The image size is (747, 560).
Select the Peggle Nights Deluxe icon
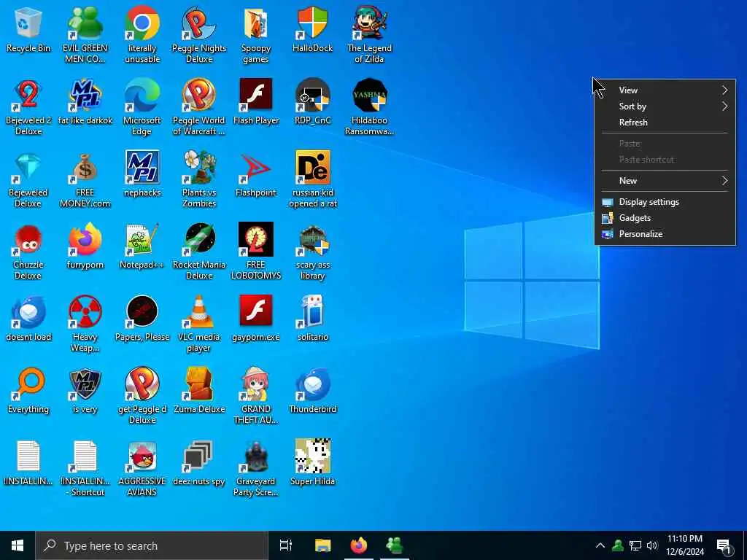(199, 23)
